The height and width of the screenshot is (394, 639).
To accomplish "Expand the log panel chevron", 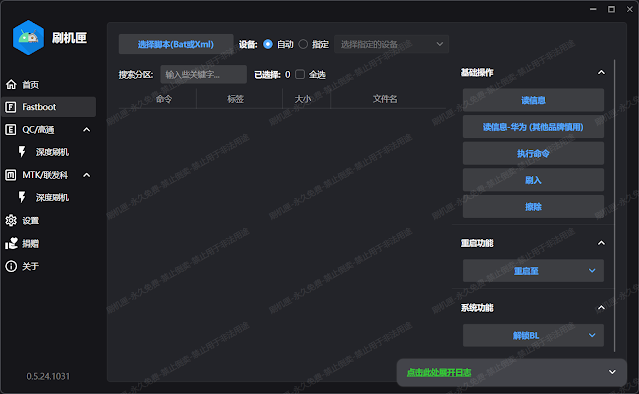I will (x=612, y=372).
